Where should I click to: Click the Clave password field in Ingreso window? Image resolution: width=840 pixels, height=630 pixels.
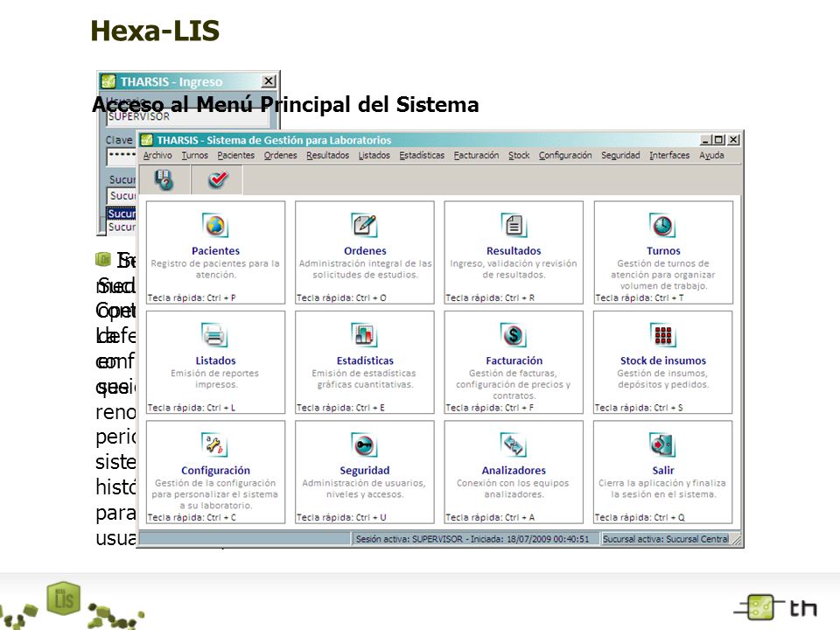point(122,156)
